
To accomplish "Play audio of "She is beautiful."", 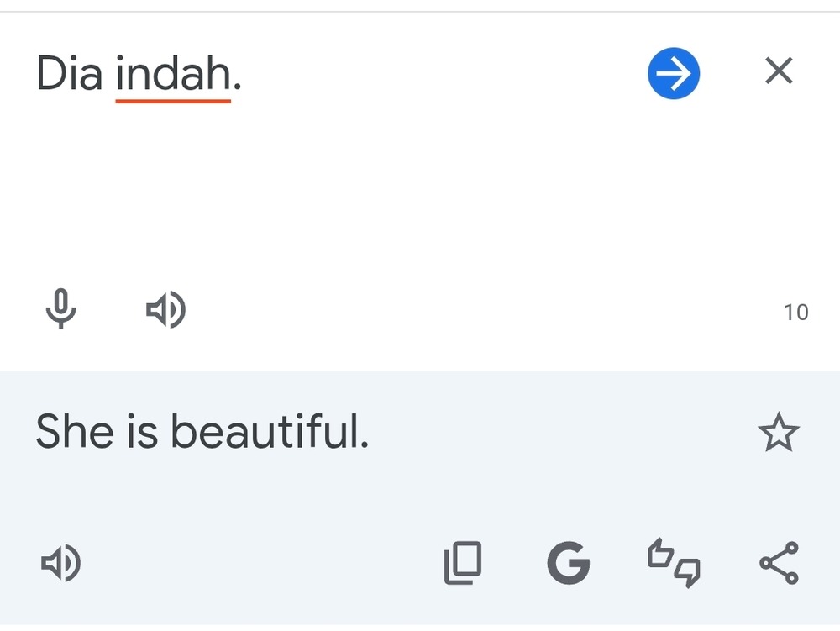I will click(x=60, y=563).
